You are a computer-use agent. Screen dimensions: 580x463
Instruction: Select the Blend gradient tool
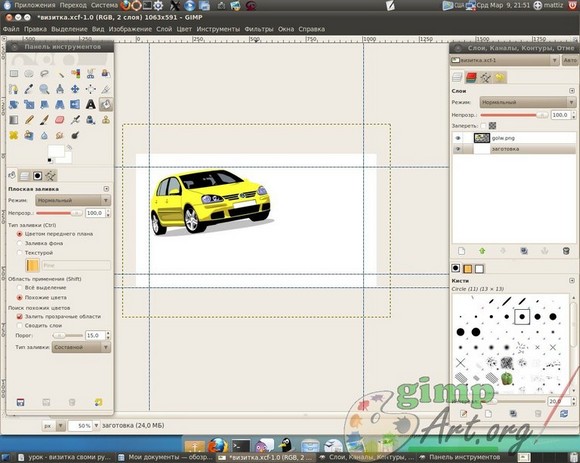[x=14, y=120]
